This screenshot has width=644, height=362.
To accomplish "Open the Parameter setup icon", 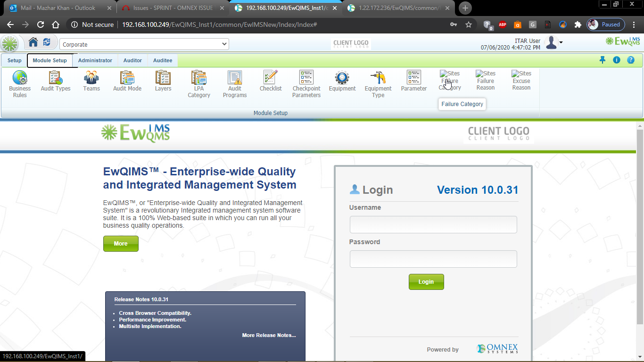I will click(x=414, y=81).
